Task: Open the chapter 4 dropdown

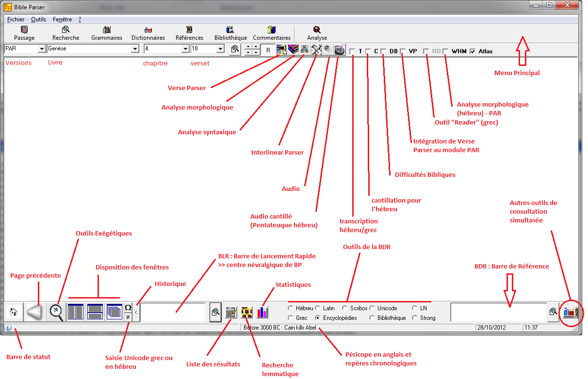Action: pyautogui.click(x=185, y=49)
